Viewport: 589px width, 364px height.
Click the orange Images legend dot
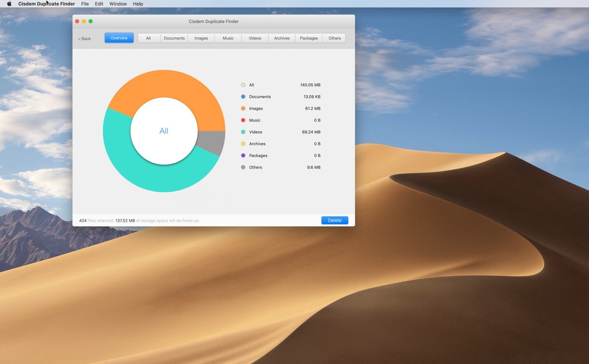click(x=243, y=108)
